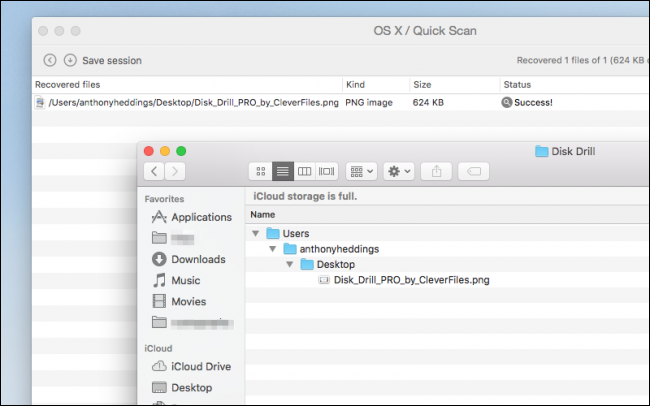Open Applications in Finder sidebar
The height and width of the screenshot is (406, 650).
(x=192, y=217)
